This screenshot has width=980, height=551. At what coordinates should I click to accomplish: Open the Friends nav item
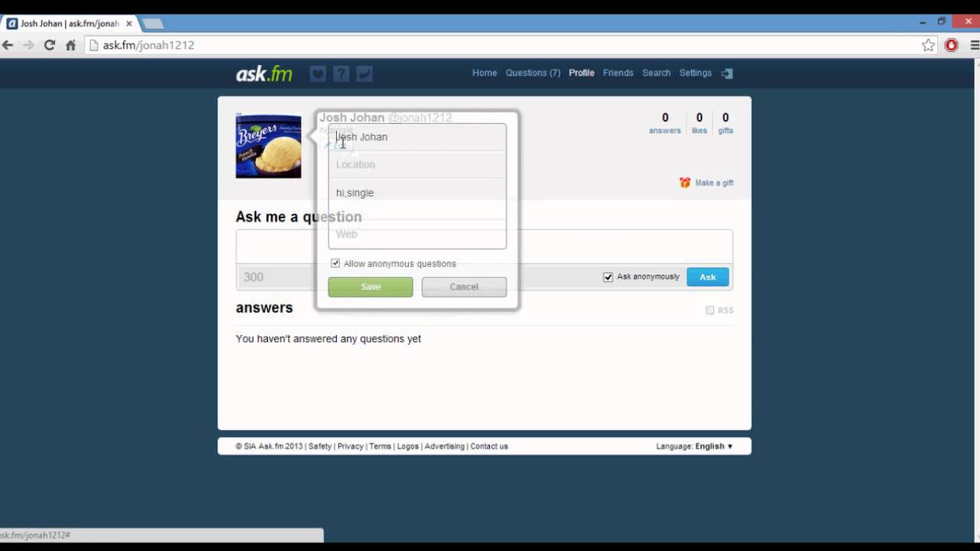[618, 73]
